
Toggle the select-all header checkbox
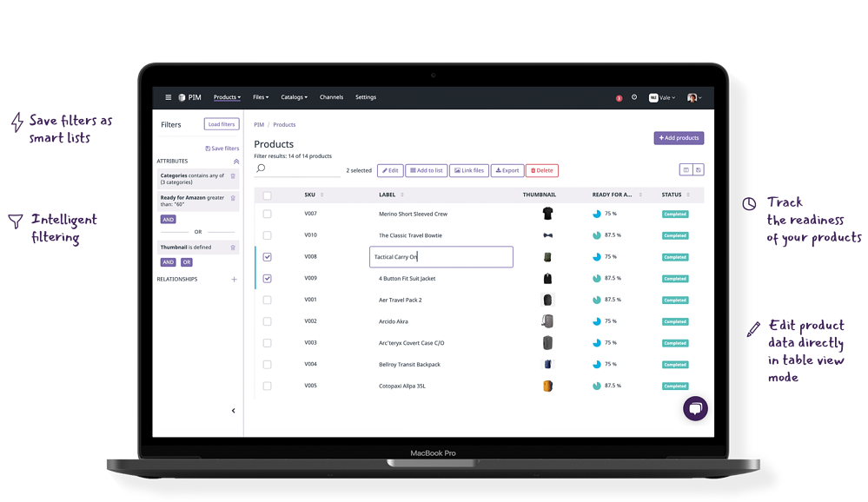click(268, 195)
